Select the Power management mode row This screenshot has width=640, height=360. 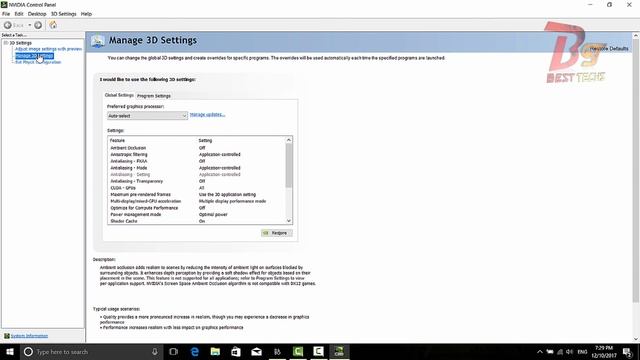point(197,215)
